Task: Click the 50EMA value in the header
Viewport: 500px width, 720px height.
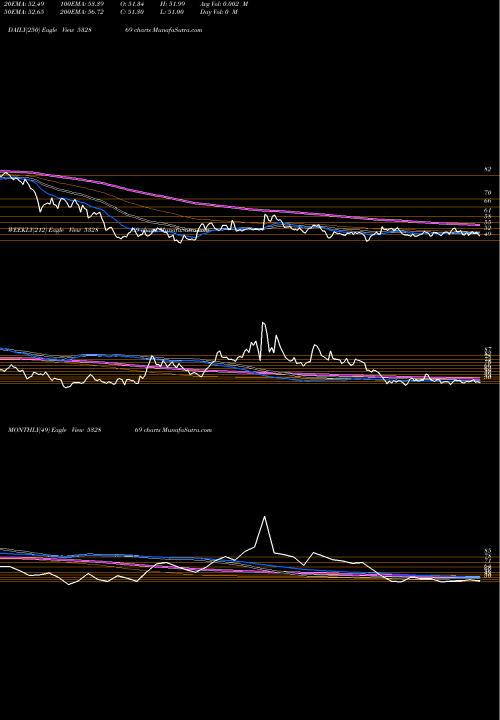Action: click(24, 12)
